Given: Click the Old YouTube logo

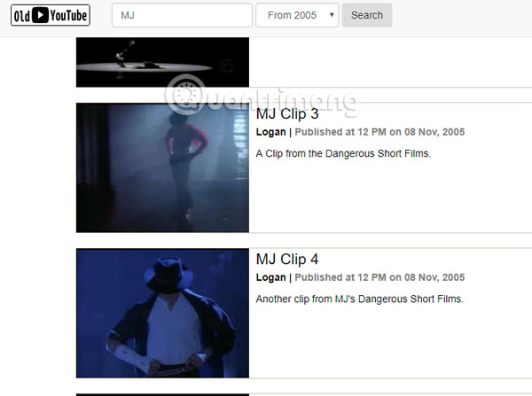Looking at the screenshot, I should coord(51,15).
